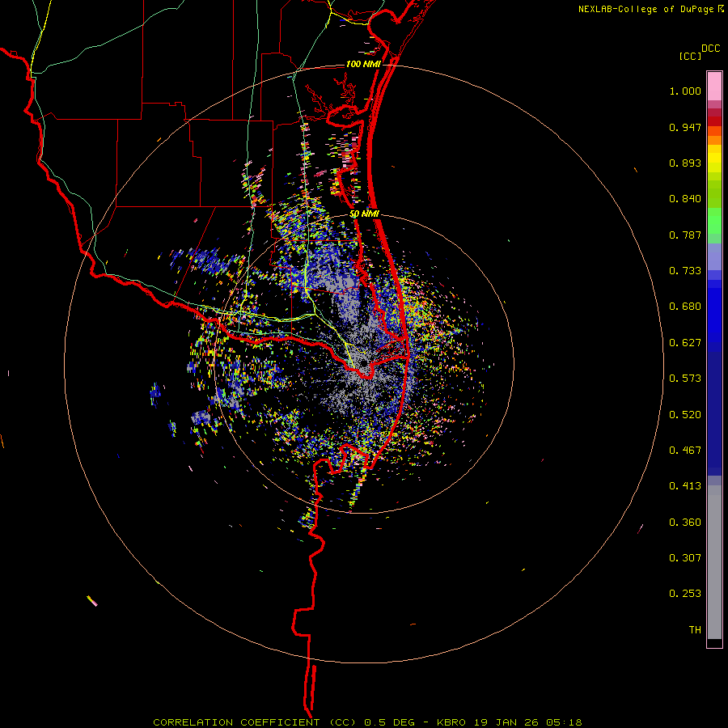Click the 0.787 scale value
Image resolution: width=728 pixels, height=728 pixels.
click(x=685, y=235)
